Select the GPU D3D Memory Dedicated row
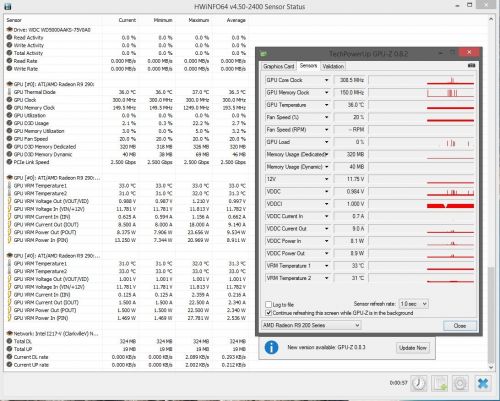Viewport: 500px width, 401px height. [x=126, y=146]
